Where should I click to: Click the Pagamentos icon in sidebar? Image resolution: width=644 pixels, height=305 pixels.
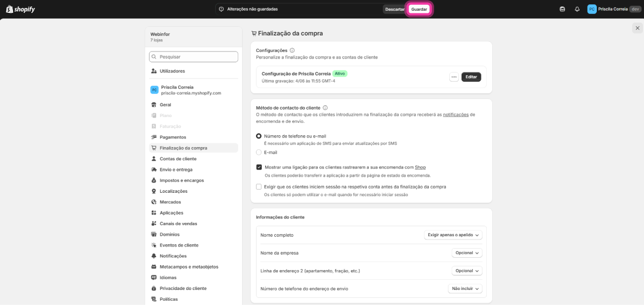pyautogui.click(x=154, y=137)
